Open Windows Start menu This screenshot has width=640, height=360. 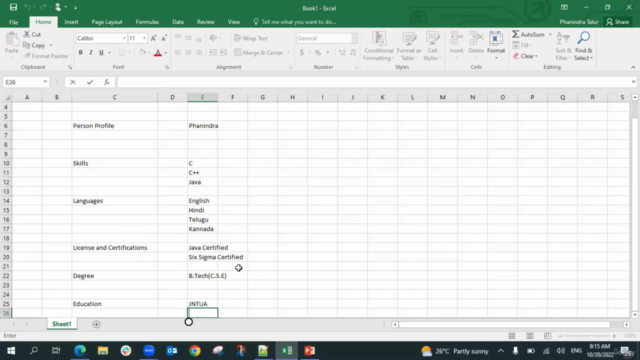coord(11,351)
